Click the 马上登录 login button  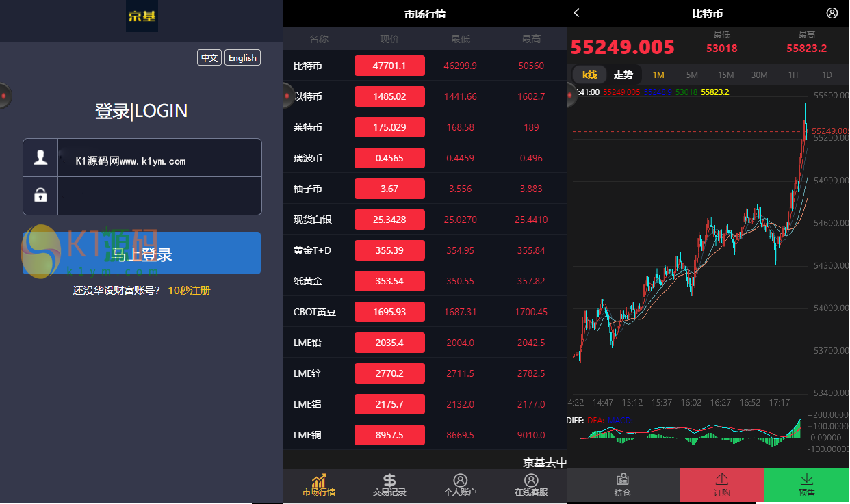click(142, 253)
